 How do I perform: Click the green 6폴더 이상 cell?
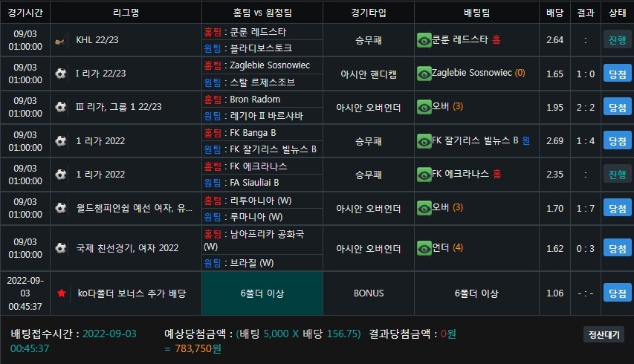[x=262, y=293]
